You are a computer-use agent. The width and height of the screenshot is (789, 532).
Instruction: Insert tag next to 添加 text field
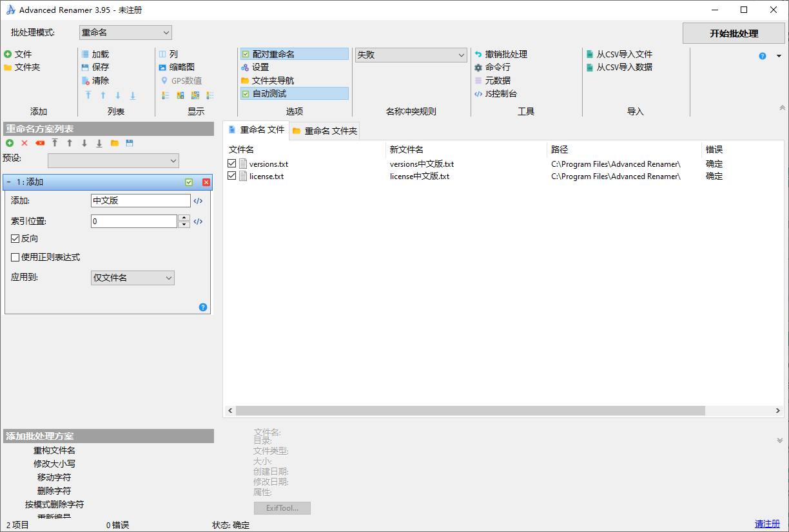[x=199, y=201]
